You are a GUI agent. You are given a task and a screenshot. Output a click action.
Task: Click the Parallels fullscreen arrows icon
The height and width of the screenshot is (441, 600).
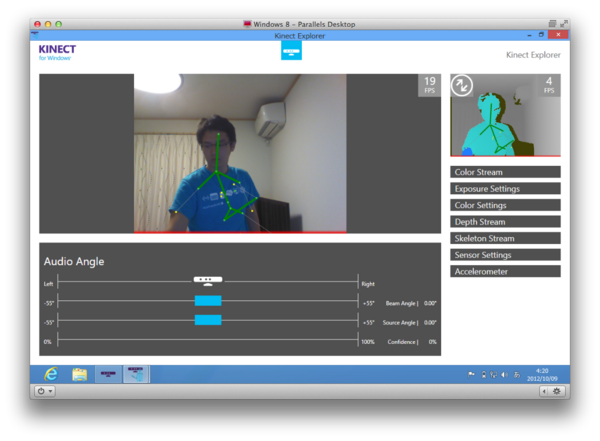pyautogui.click(x=563, y=24)
